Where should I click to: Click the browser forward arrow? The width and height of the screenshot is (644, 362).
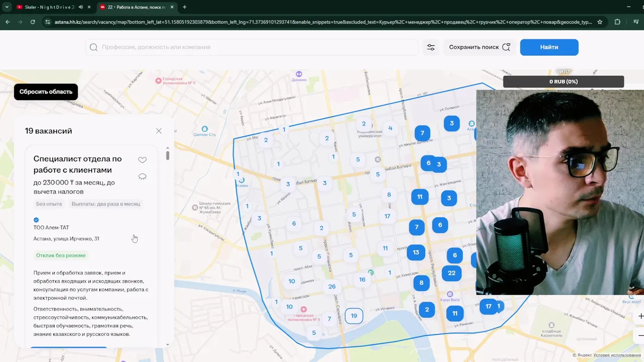coord(20,22)
